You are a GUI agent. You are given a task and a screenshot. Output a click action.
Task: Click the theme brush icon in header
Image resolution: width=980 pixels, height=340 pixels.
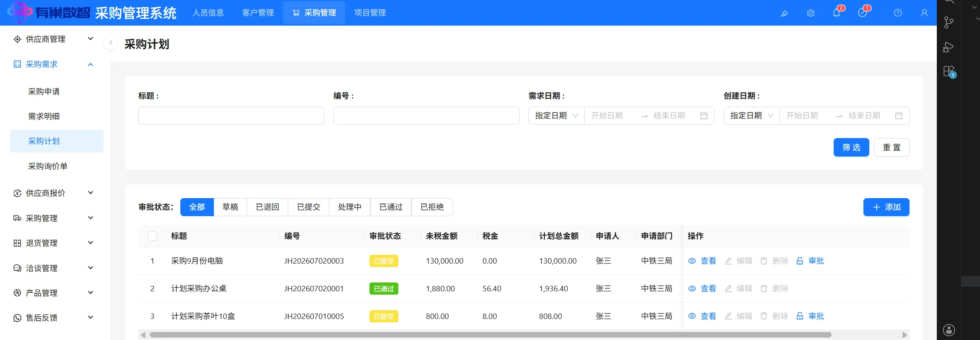[784, 13]
